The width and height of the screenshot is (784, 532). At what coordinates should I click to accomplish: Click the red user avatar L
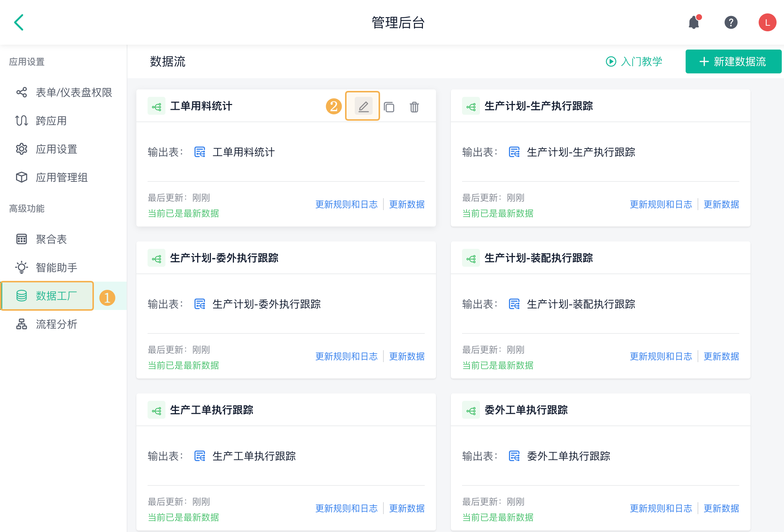pos(767,23)
